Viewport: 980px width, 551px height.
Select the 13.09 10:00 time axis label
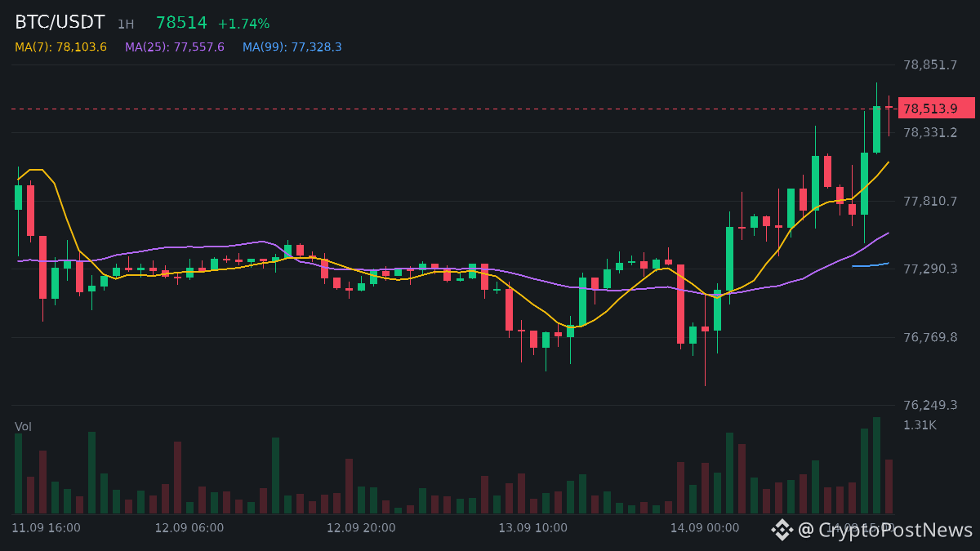(x=533, y=528)
